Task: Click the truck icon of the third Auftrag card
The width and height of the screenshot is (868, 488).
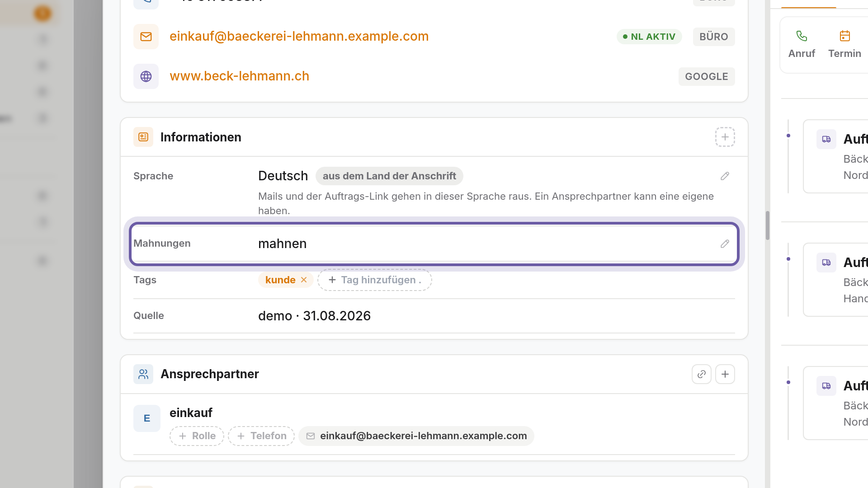Action: pyautogui.click(x=826, y=386)
